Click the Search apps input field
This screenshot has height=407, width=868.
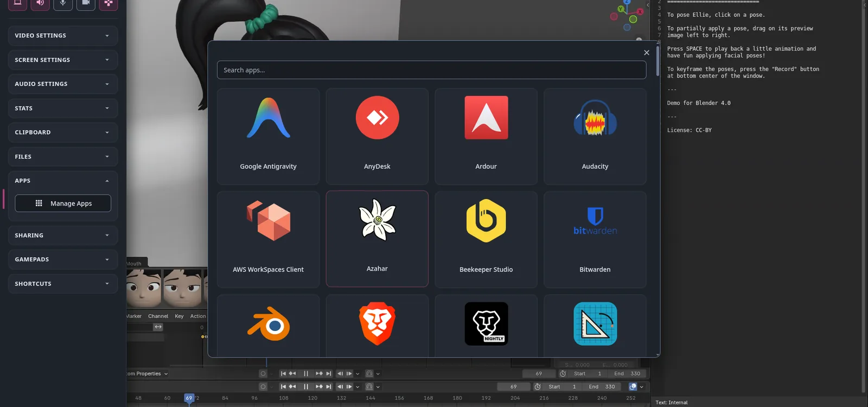tap(431, 70)
